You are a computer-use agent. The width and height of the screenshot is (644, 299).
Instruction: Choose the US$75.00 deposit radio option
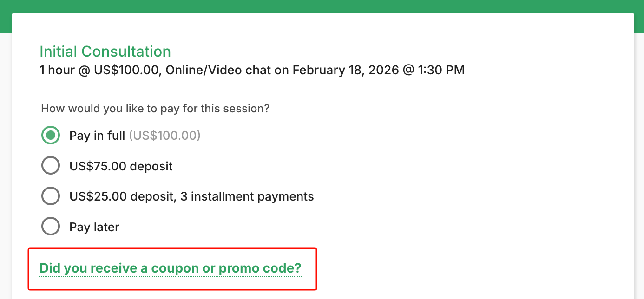click(x=51, y=166)
